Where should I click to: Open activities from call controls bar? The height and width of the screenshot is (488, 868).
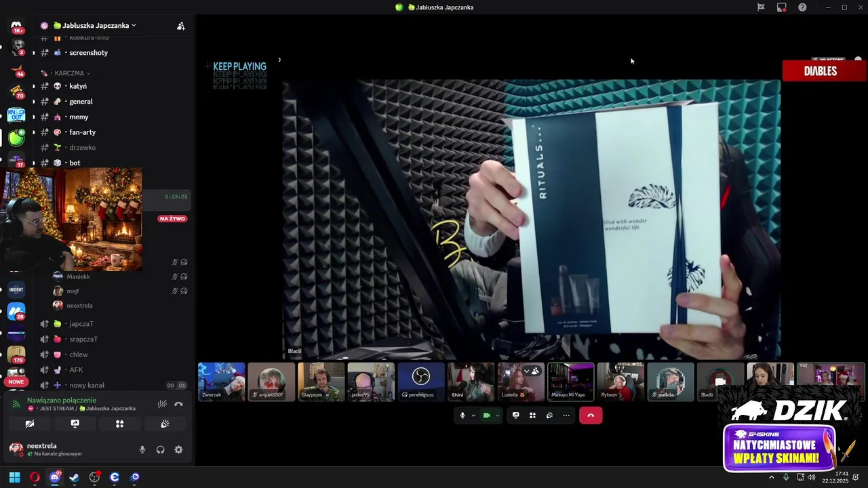point(532,415)
